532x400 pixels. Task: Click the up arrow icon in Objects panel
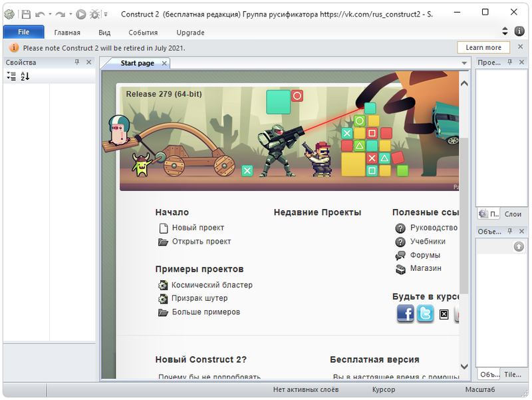point(519,246)
